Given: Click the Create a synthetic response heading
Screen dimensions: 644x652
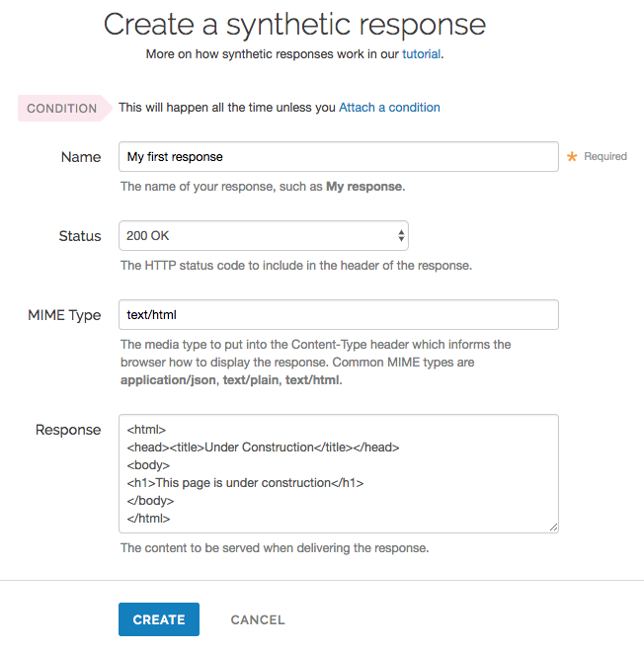Looking at the screenshot, I should click(294, 25).
